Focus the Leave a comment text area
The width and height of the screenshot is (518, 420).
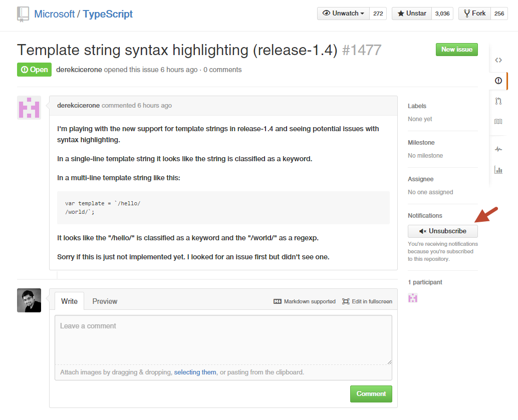223,340
